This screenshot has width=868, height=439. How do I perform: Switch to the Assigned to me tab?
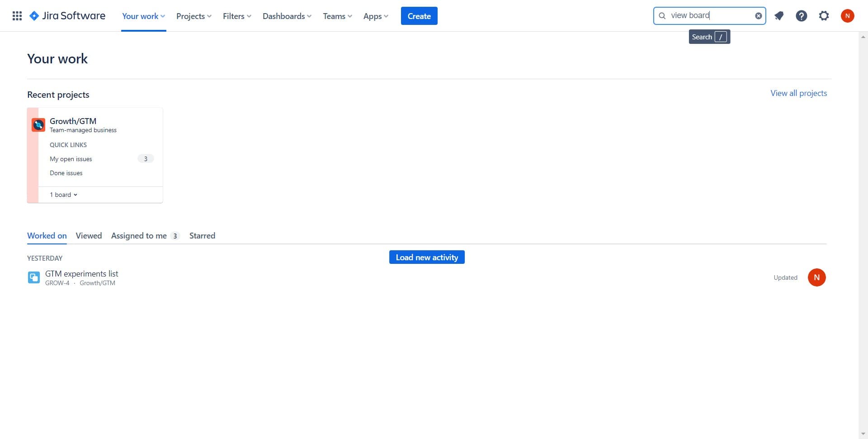tap(139, 235)
